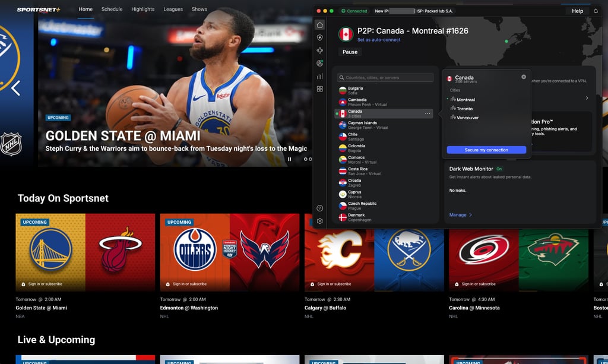Image resolution: width=608 pixels, height=364 pixels.
Task: Open the Shows tab on Sportsnet
Action: click(199, 9)
